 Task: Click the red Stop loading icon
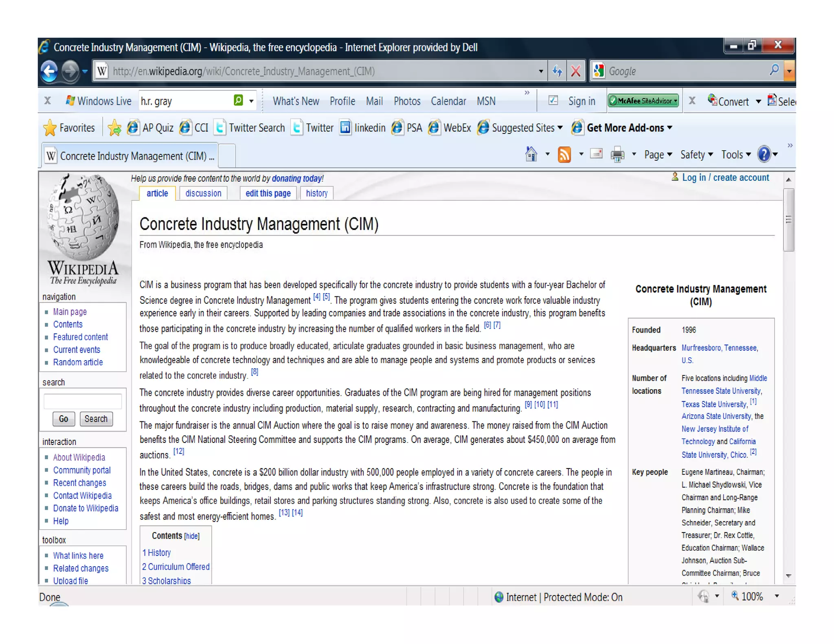(x=575, y=72)
